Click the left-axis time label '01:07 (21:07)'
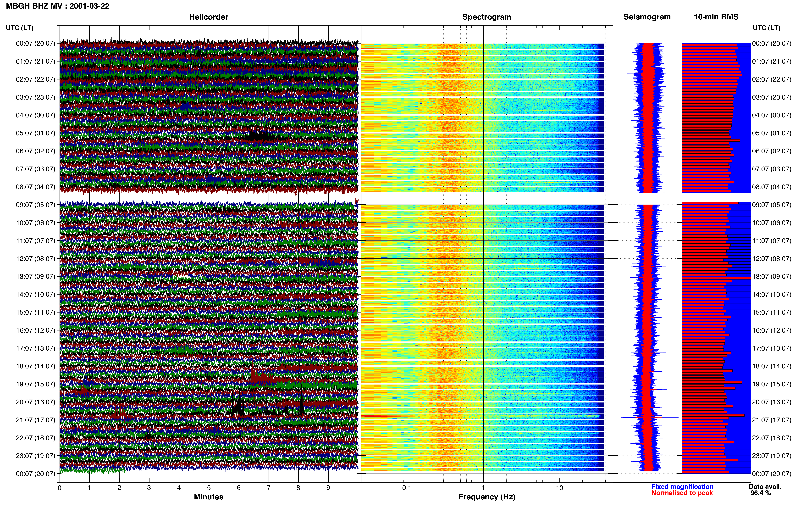This screenshot has height=508, width=812. point(36,61)
